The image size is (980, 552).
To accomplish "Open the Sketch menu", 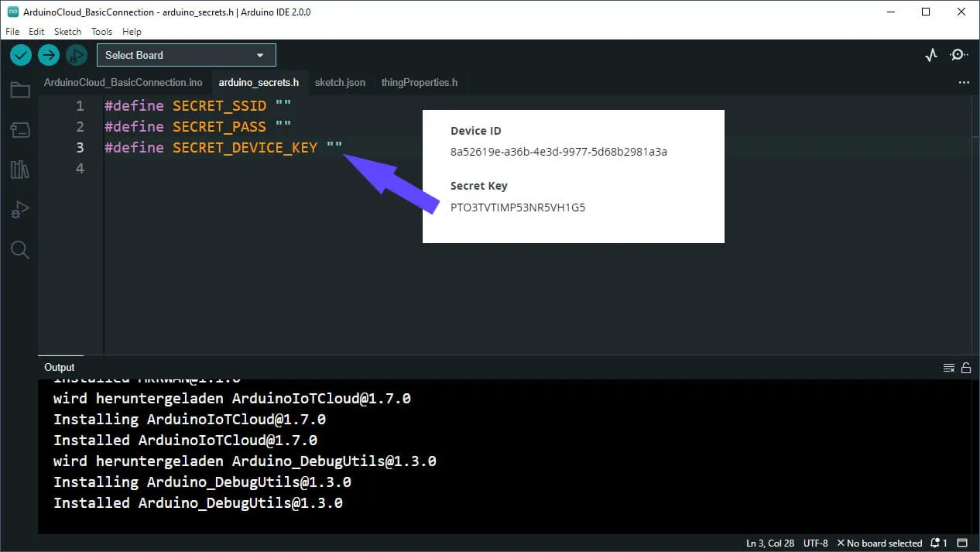I will tap(67, 32).
